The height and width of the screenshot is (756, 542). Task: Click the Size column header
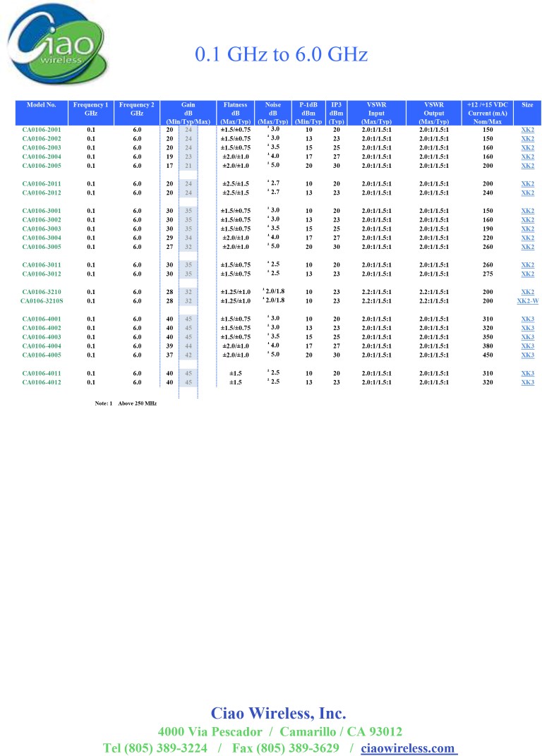pyautogui.click(x=527, y=105)
